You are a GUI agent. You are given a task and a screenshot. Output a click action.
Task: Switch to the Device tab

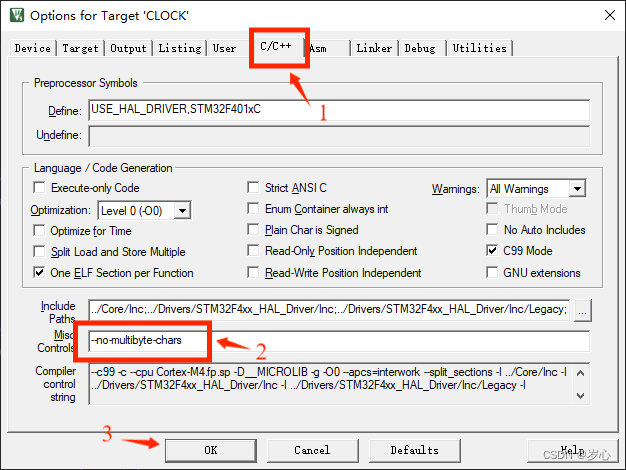[32, 48]
